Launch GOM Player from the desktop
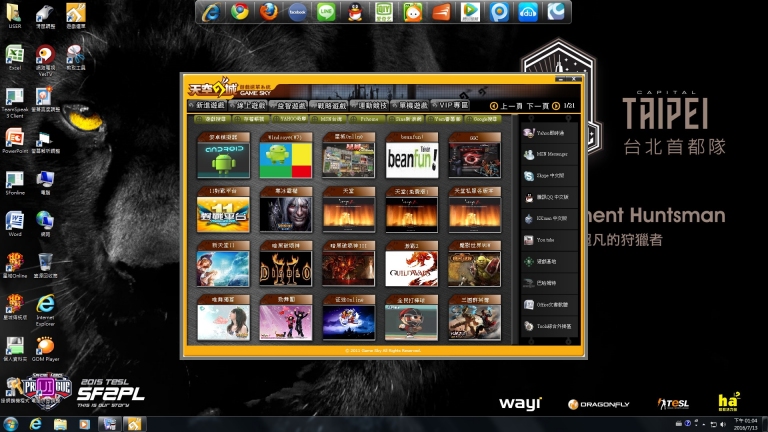The width and height of the screenshot is (768, 432). 45,349
